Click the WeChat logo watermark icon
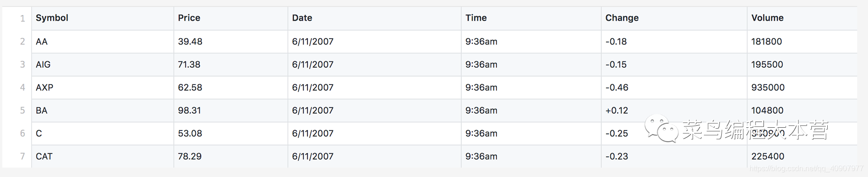This screenshot has width=868, height=177. pos(661,129)
